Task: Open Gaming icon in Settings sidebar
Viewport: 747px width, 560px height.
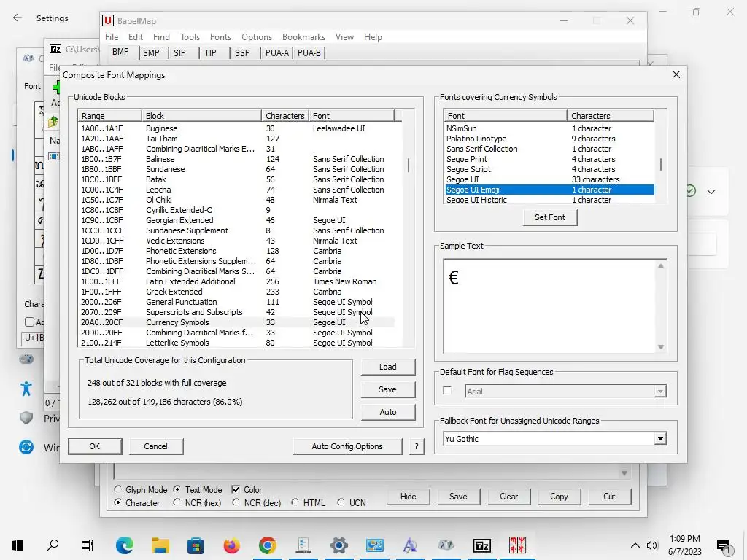Action: tap(26, 359)
